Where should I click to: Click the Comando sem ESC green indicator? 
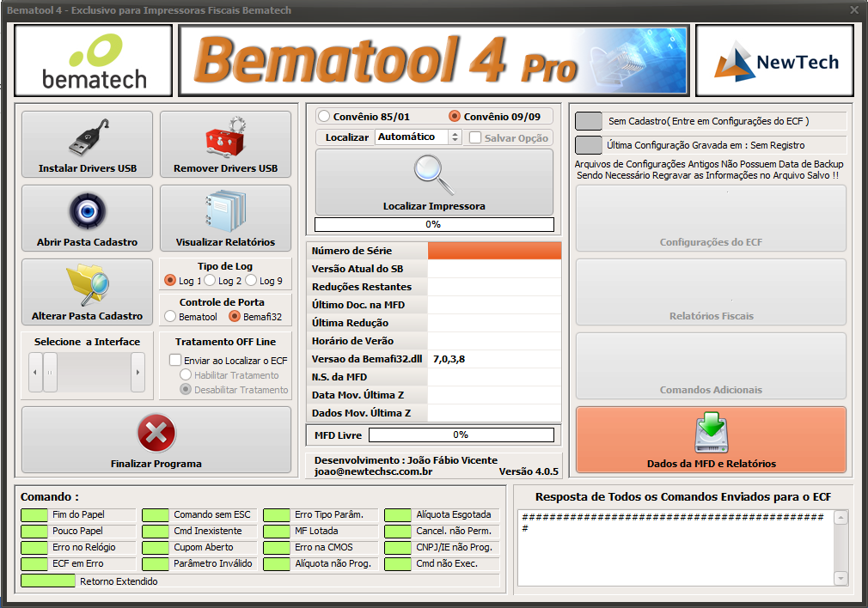point(156,515)
